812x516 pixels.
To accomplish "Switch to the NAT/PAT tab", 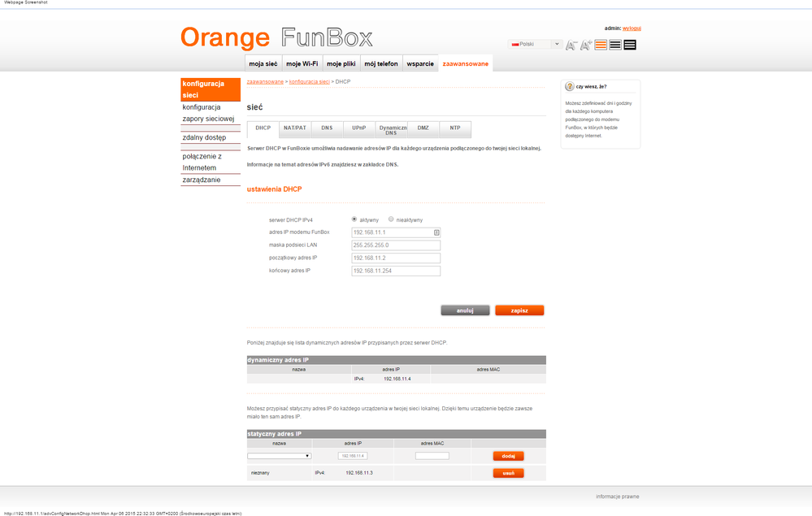I will coord(295,129).
